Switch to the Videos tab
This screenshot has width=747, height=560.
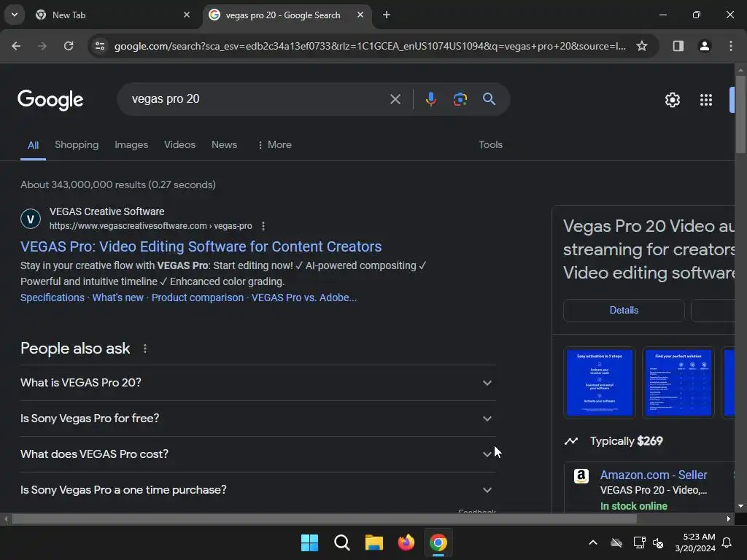(179, 145)
